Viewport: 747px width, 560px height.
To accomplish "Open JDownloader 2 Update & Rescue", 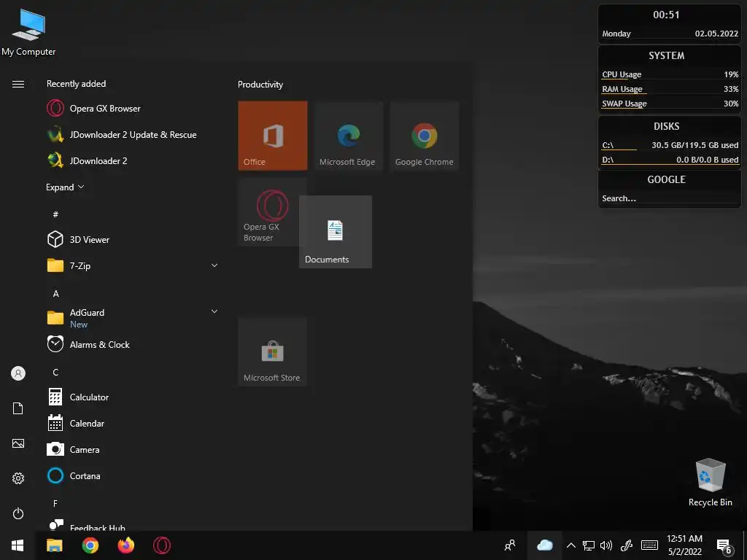I will coord(133,135).
